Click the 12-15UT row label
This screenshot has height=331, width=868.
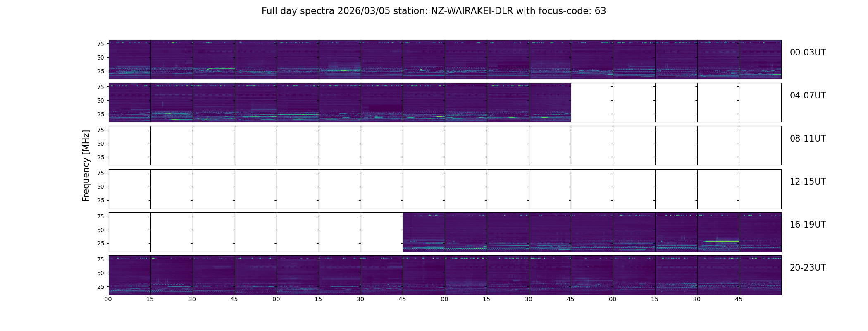point(808,182)
